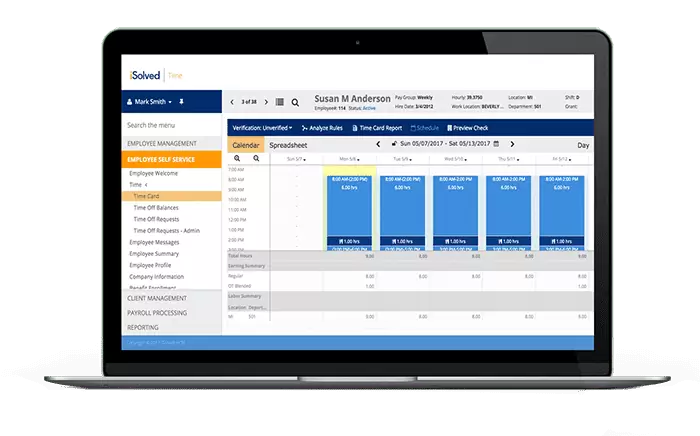Collapse the Time menu section

click(146, 185)
